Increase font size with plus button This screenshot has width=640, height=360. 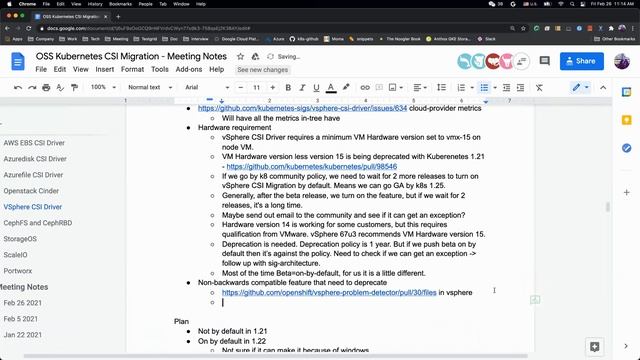[272, 87]
